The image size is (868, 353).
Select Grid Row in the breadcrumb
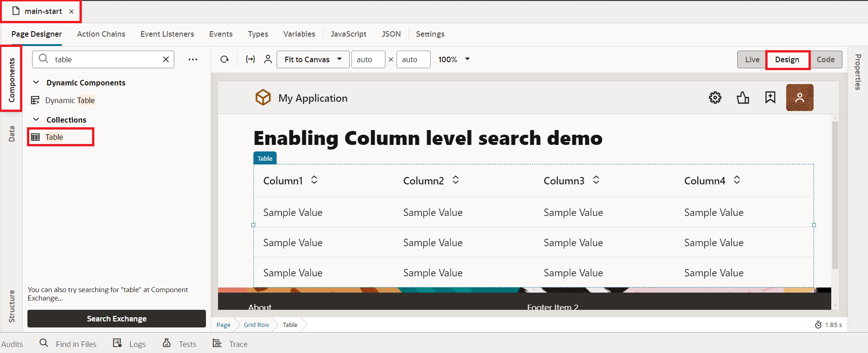[256, 325]
